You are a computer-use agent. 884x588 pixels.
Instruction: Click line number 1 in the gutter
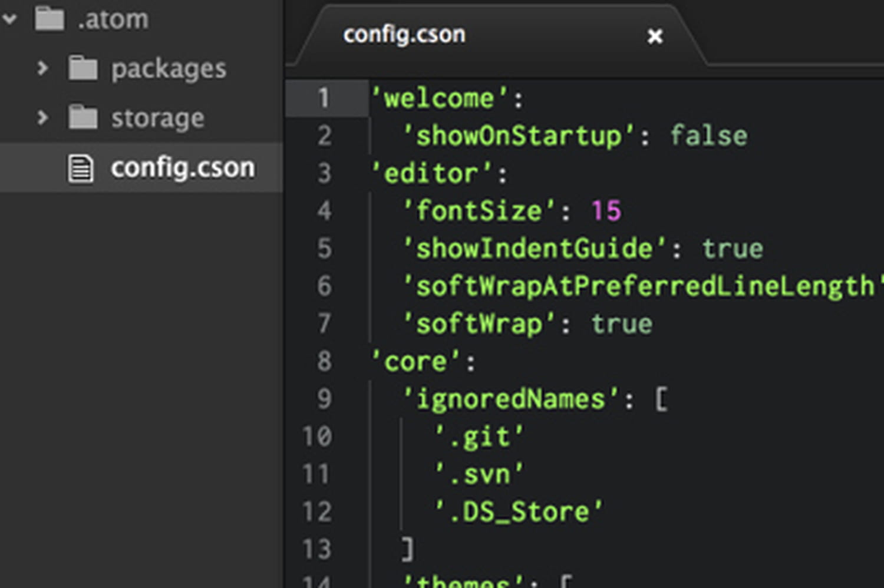324,98
